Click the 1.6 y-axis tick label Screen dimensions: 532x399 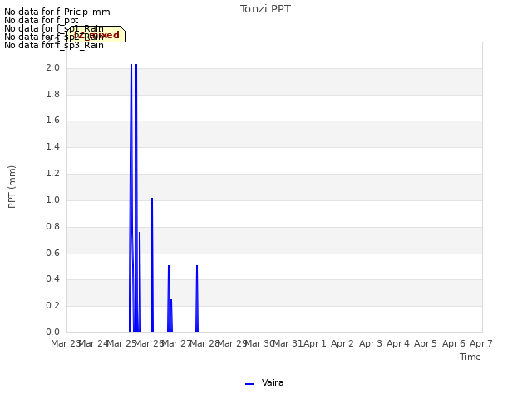point(53,121)
